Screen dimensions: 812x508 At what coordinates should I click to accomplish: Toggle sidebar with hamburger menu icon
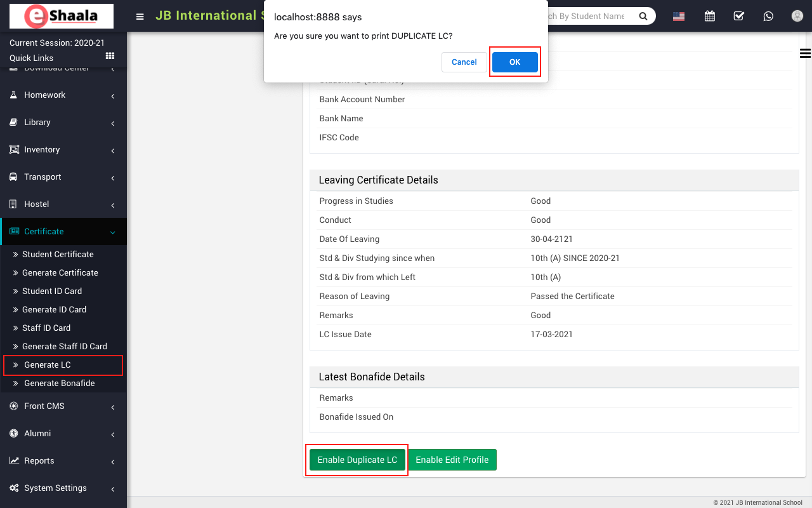[140, 17]
